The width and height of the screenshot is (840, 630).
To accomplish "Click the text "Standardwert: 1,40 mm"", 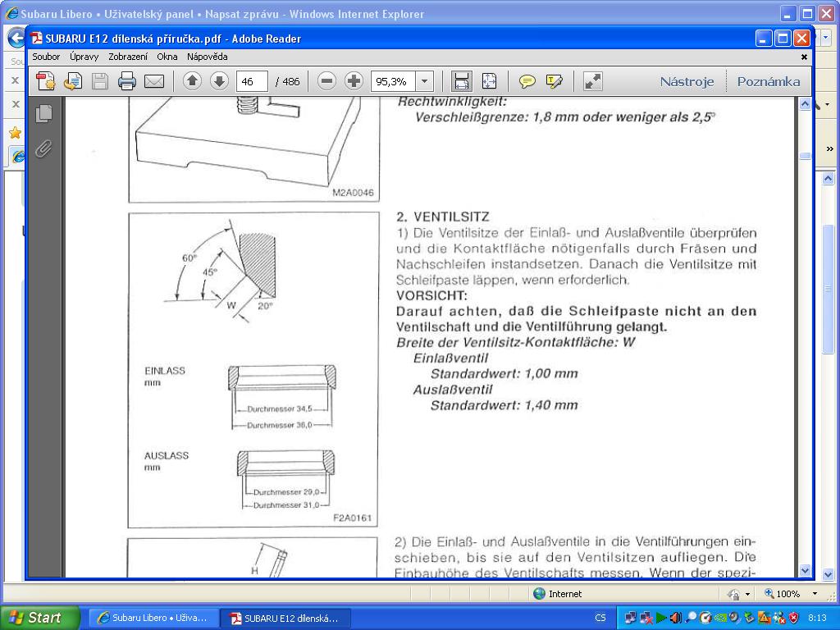I will click(x=504, y=405).
